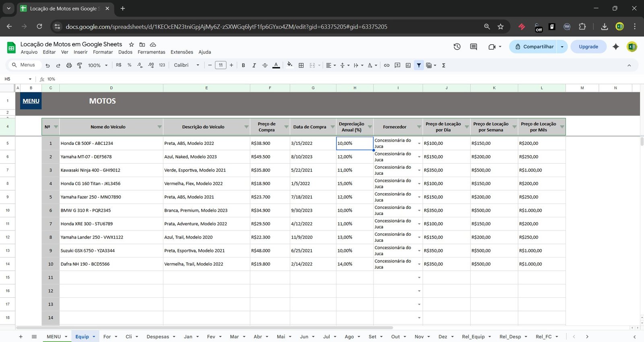Click the Insert chart icon
This screenshot has height=342, width=644.
(x=408, y=65)
